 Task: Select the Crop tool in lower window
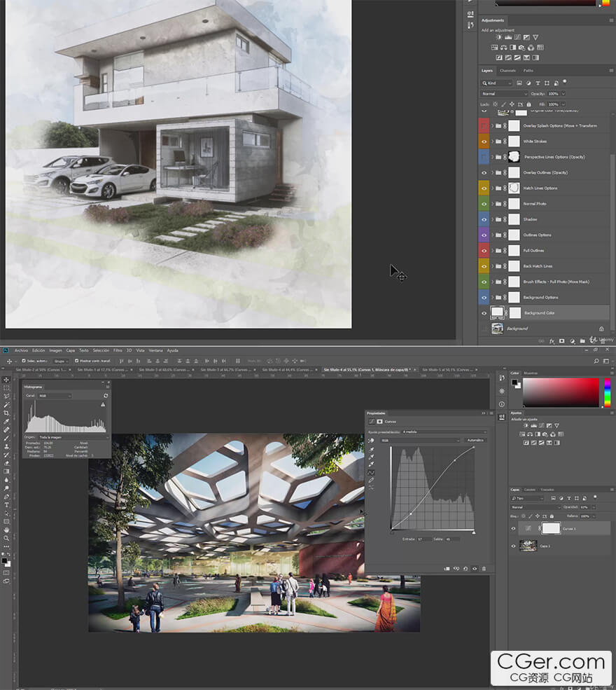(x=6, y=413)
